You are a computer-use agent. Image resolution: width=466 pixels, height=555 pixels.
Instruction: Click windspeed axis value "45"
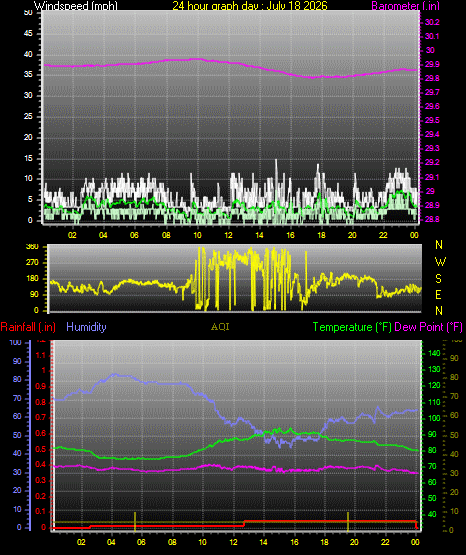(x=28, y=34)
